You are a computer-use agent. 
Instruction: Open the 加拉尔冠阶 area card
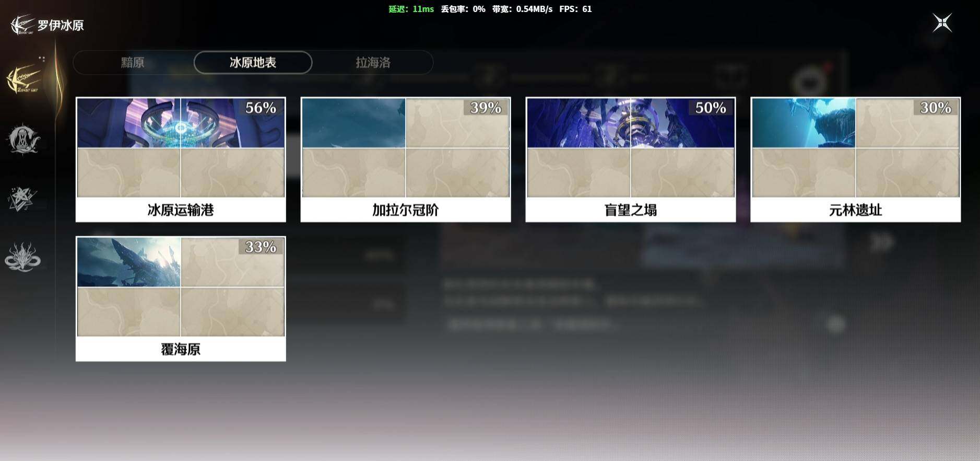[x=406, y=159]
